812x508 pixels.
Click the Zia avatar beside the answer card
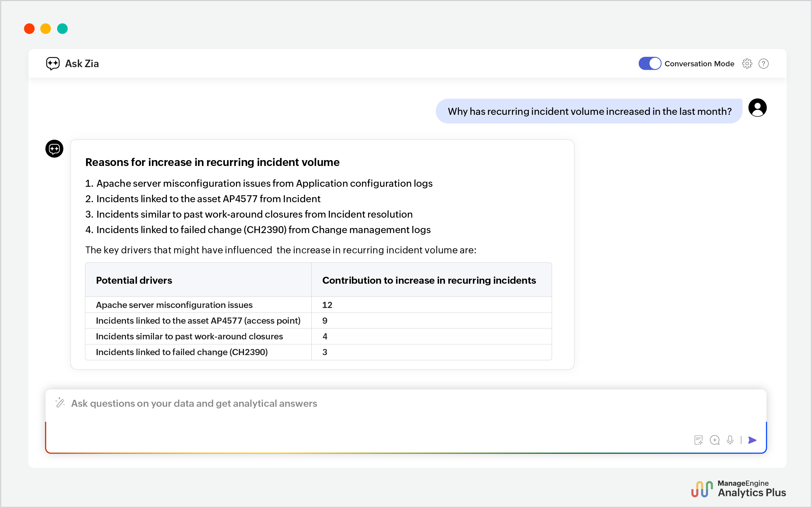pyautogui.click(x=54, y=148)
